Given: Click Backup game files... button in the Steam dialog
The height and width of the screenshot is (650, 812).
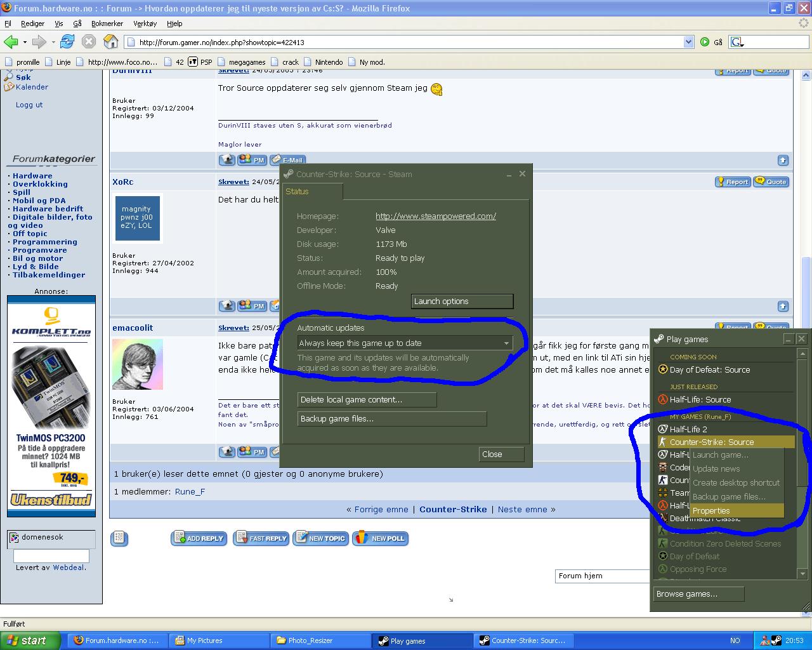Looking at the screenshot, I should click(x=392, y=418).
